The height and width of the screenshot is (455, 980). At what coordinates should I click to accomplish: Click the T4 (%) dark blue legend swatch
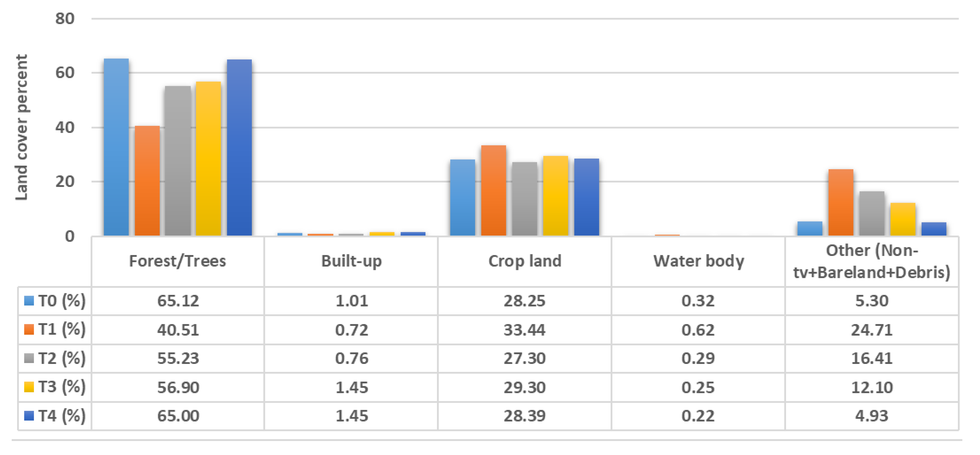[x=29, y=416]
